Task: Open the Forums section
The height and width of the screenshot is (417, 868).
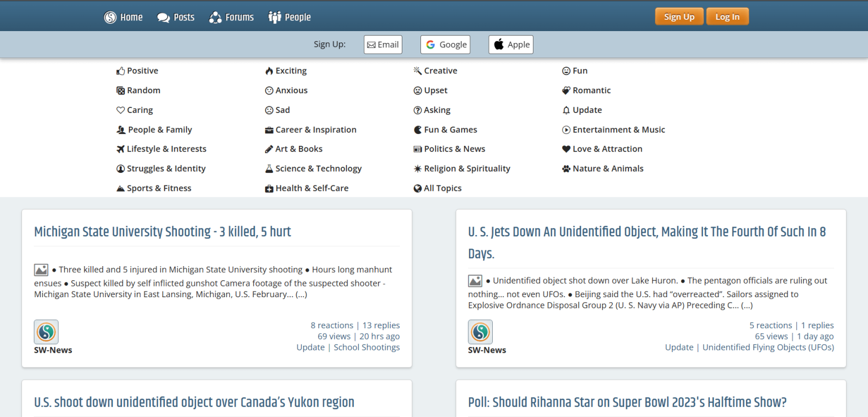Action: coord(231,17)
